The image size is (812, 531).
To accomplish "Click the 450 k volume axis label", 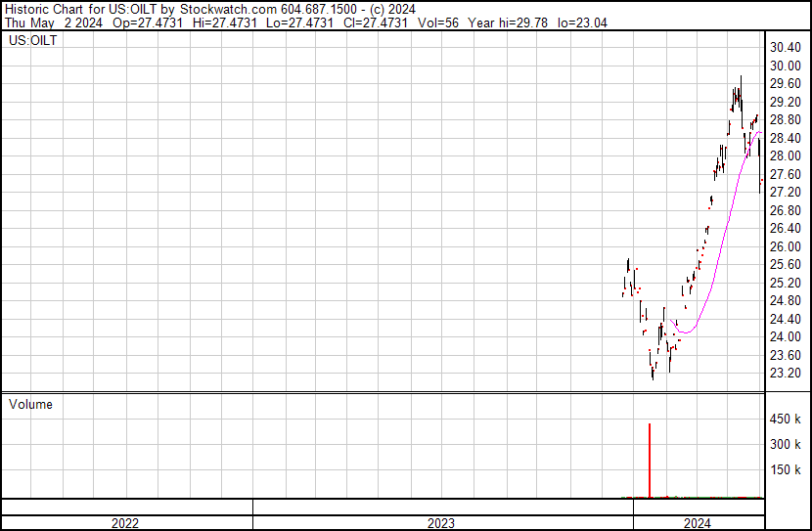I will (x=786, y=419).
